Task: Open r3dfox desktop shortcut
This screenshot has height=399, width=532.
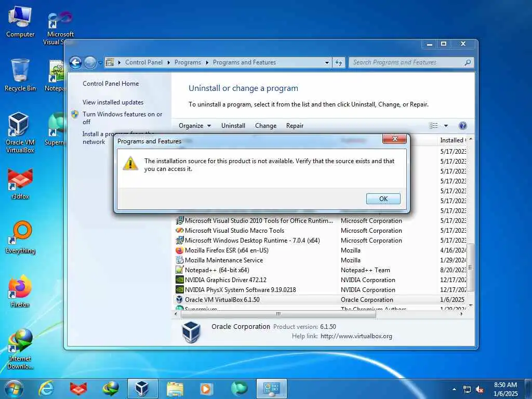Action: click(20, 183)
